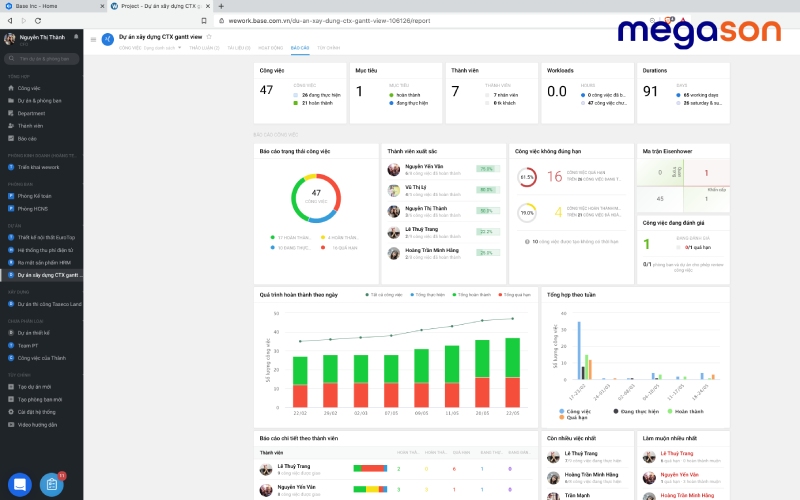Open Phòng Kế toán department link
The width and height of the screenshot is (800, 500).
33,196
